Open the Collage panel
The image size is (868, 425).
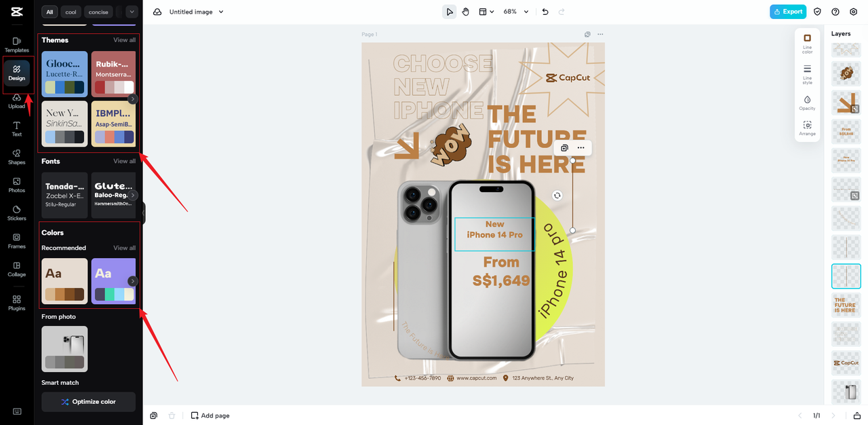17,270
